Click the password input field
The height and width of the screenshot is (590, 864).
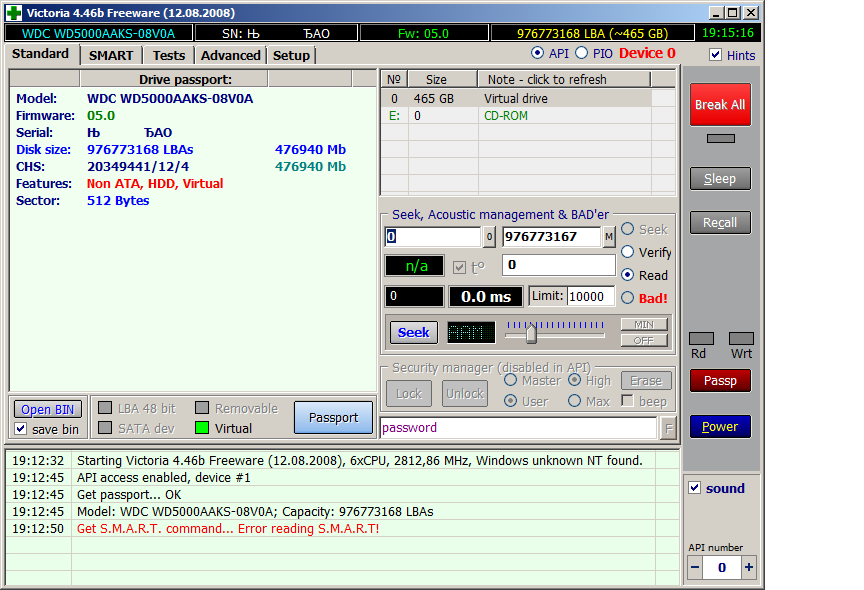[x=519, y=428]
